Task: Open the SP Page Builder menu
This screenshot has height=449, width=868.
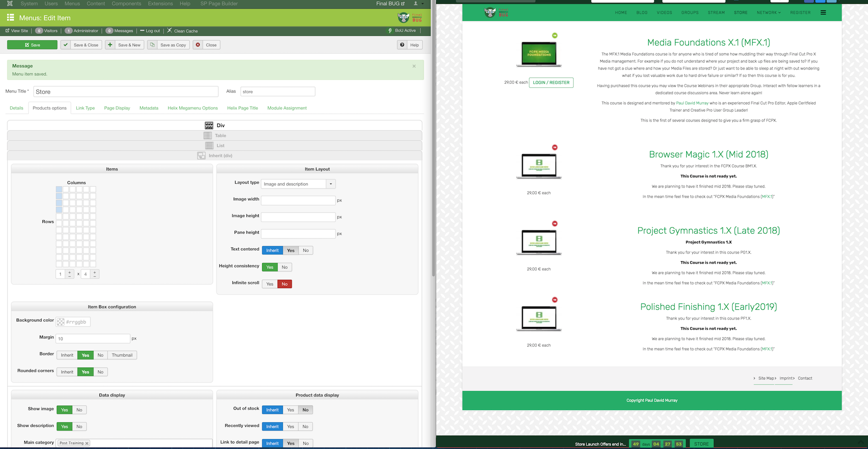Action: point(219,4)
